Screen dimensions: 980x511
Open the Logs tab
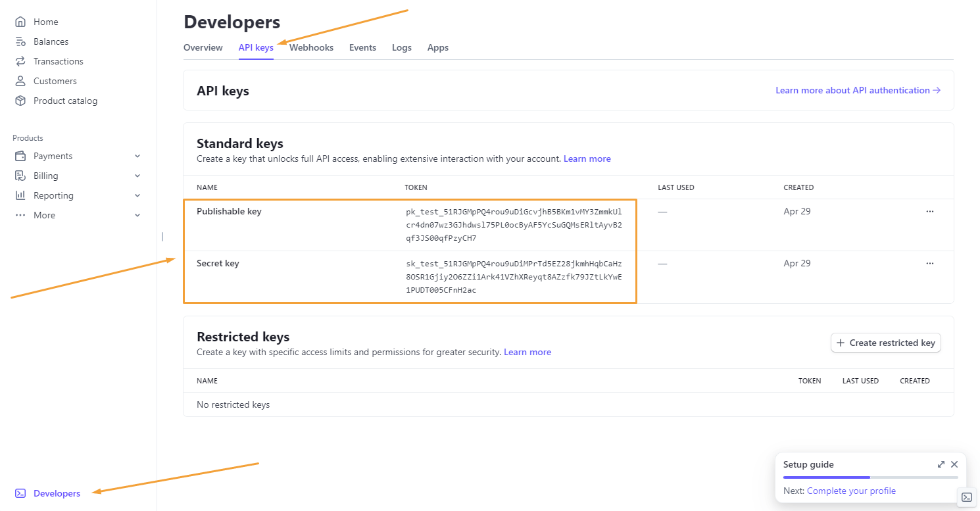[x=402, y=47]
